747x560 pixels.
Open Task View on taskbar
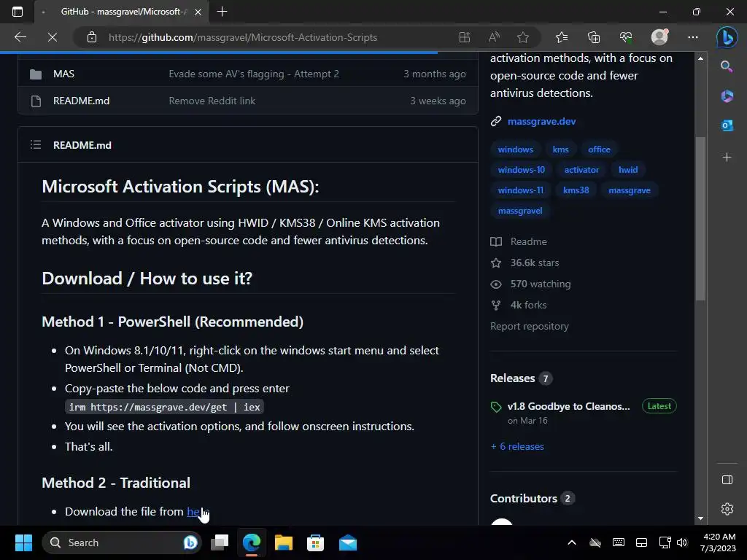220,542
